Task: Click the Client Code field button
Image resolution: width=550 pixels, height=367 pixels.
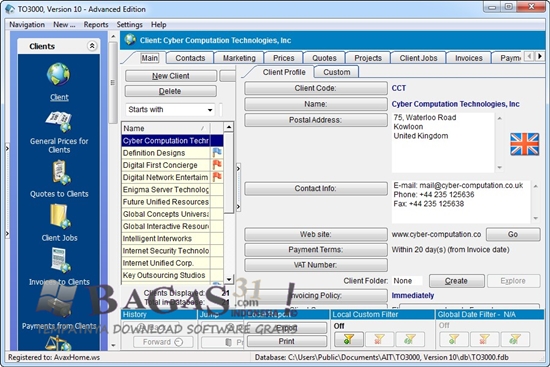Action: [316, 88]
